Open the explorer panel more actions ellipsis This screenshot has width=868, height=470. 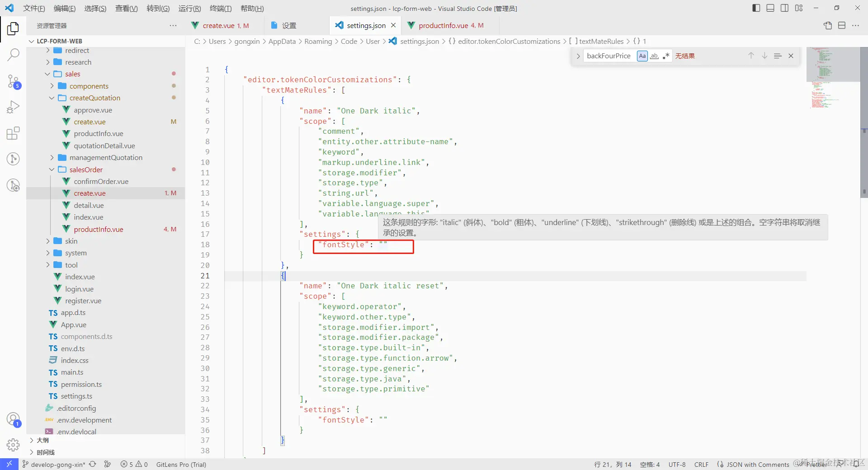173,26
